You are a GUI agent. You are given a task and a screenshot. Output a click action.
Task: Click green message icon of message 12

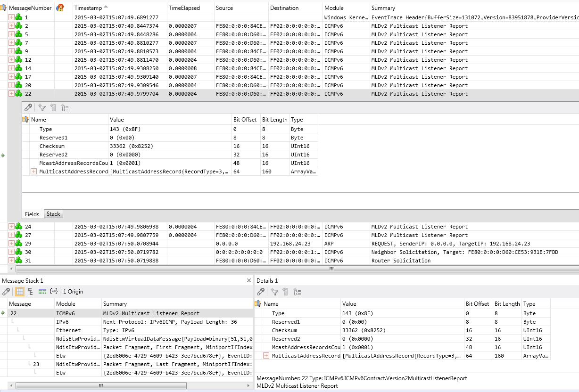19,60
